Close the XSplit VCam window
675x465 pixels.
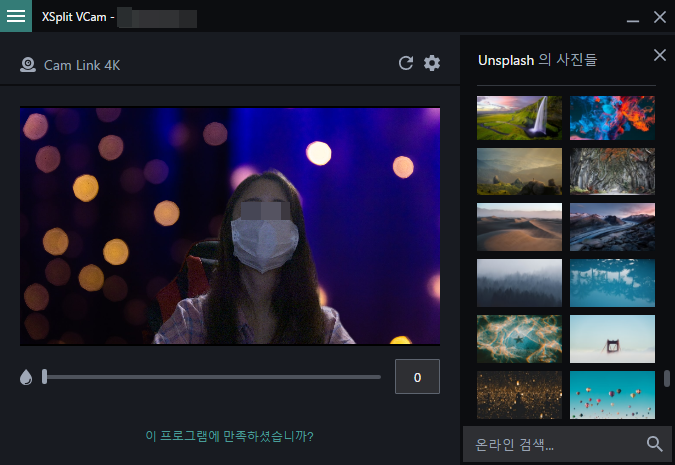[660, 17]
